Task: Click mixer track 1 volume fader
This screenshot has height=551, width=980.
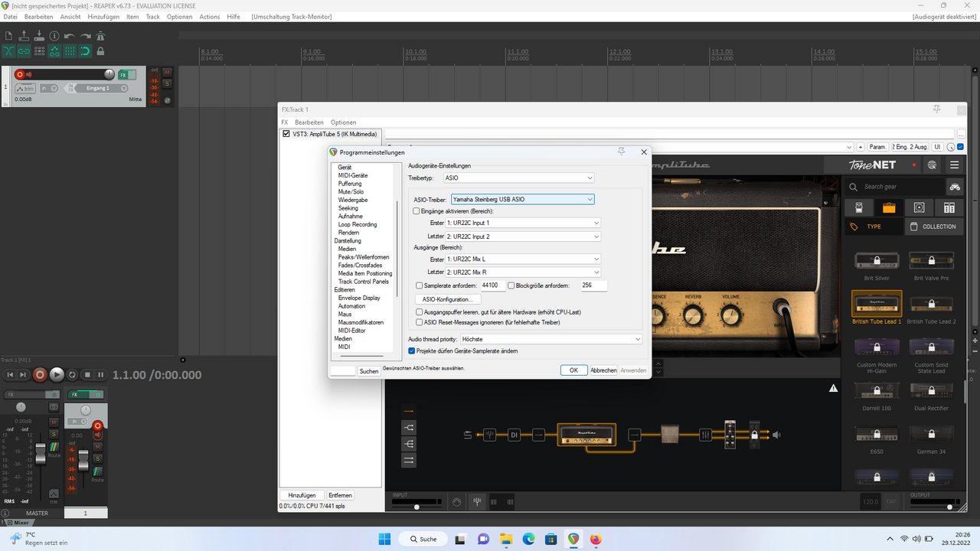Action: coord(83,461)
